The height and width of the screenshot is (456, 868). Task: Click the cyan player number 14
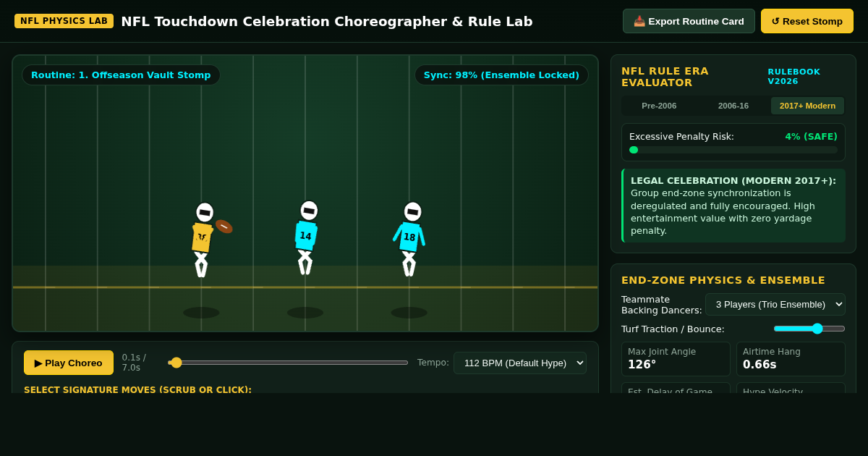click(307, 237)
